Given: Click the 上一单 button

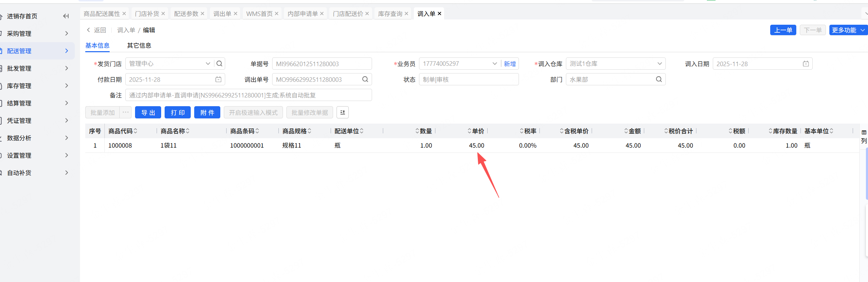Looking at the screenshot, I should click(783, 30).
